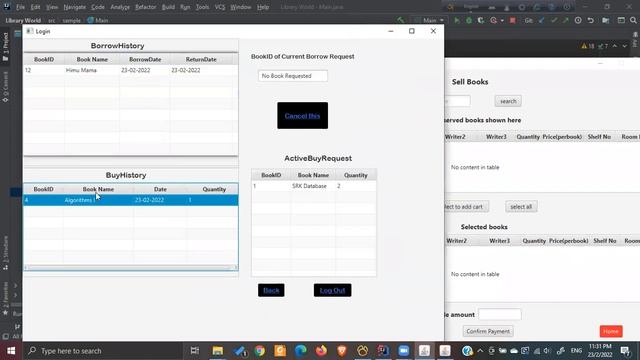
Task: Open the Structure tool window sidebar tab
Action: [5, 253]
